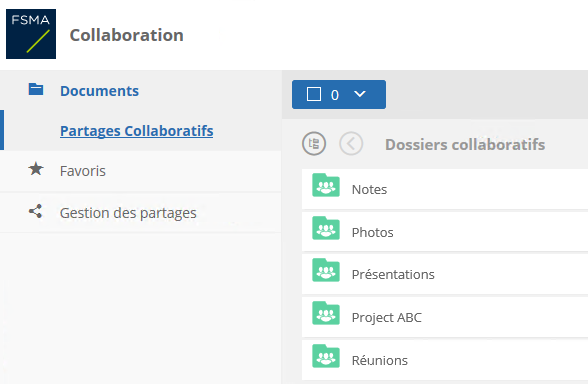588x384 pixels.
Task: Follow the Partages Collaboratifs link
Action: (136, 131)
